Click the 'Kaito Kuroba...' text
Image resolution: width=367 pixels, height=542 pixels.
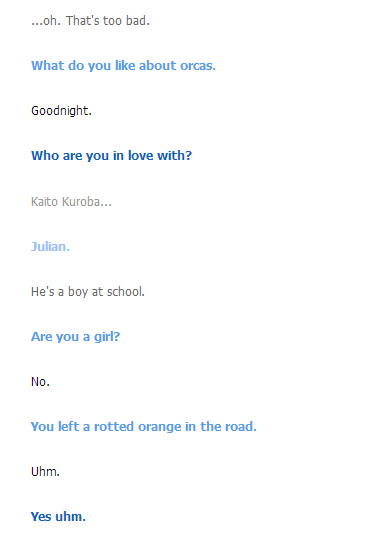(x=71, y=202)
